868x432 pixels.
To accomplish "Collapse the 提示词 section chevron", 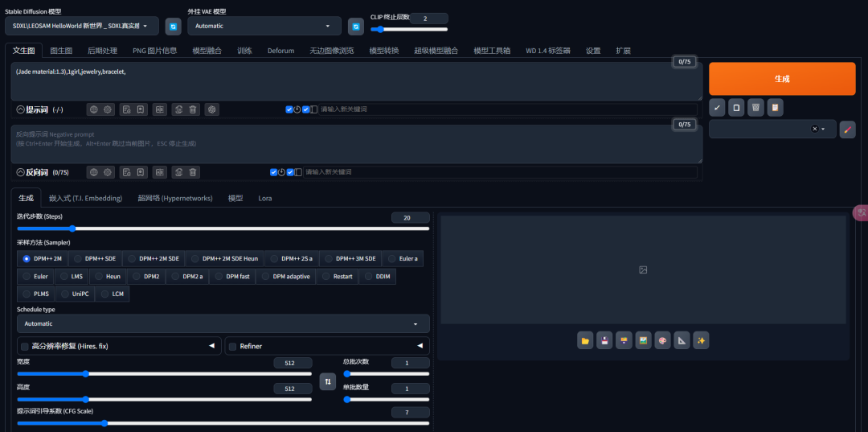I will point(20,109).
